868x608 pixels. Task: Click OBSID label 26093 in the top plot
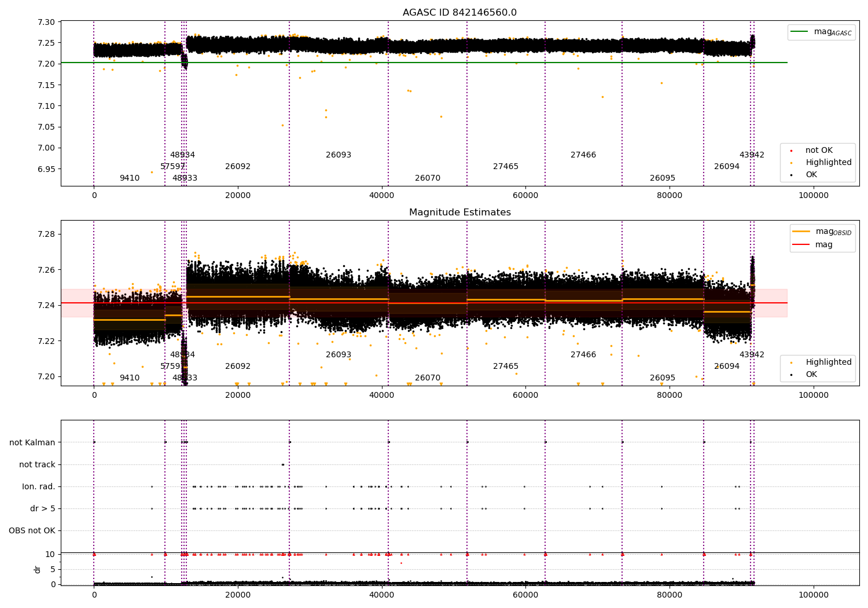(339, 155)
